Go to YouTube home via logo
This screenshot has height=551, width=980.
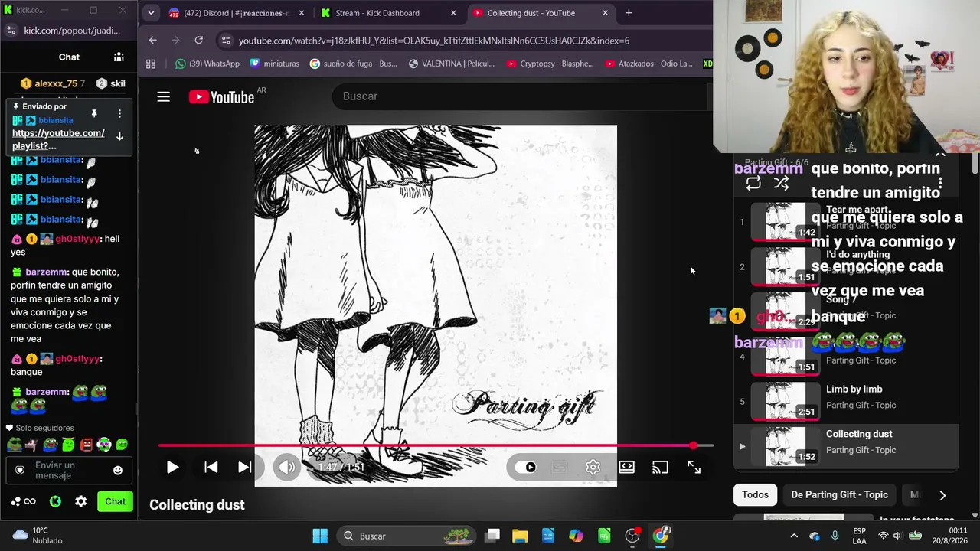[222, 96]
